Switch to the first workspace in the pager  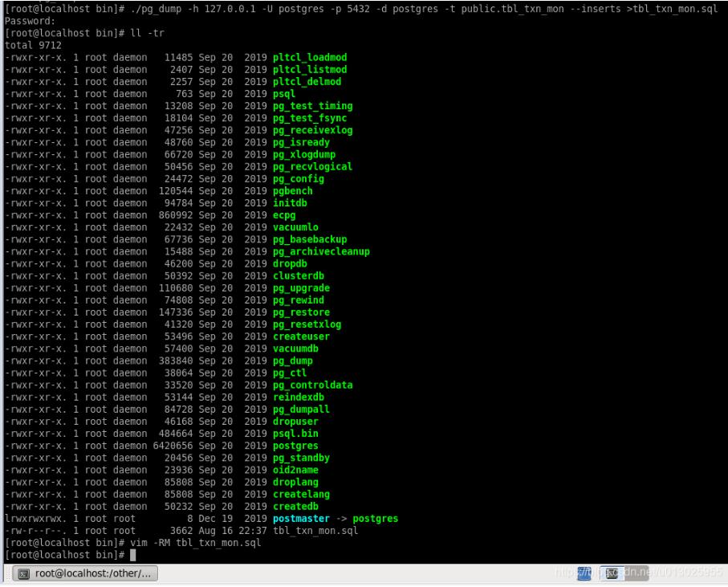tap(585, 574)
